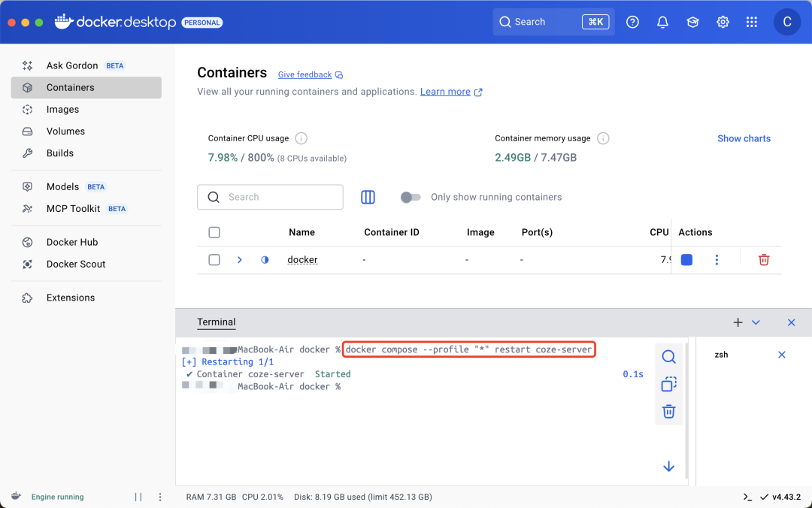Toggle Only show running containers switch
Viewport: 812px width, 508px height.
[411, 197]
